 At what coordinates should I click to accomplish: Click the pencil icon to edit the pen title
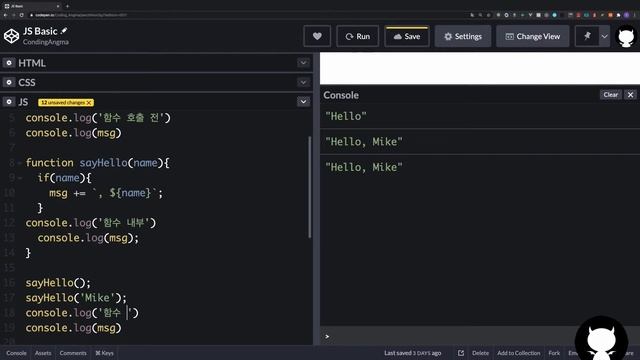point(64,31)
